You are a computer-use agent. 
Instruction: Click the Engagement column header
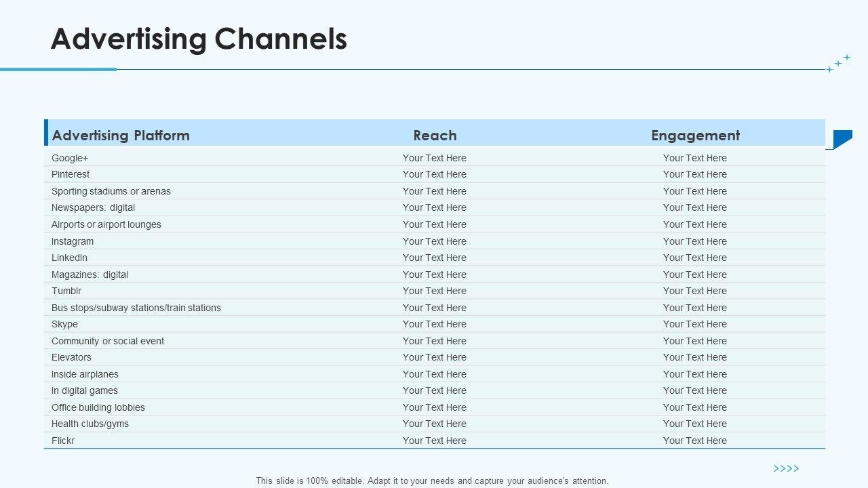695,136
